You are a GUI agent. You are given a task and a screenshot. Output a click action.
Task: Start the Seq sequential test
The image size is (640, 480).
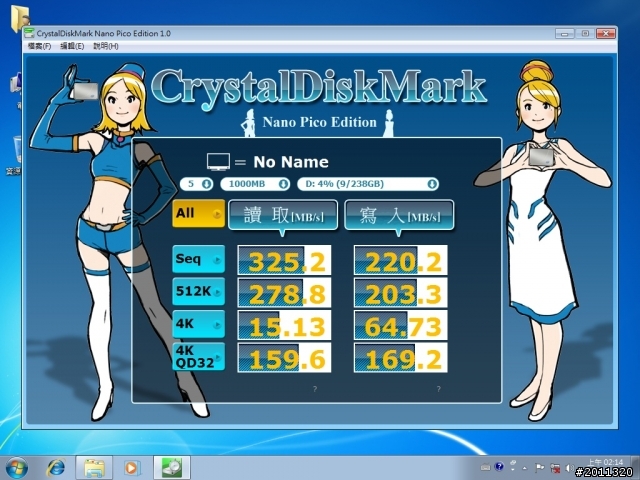point(198,259)
